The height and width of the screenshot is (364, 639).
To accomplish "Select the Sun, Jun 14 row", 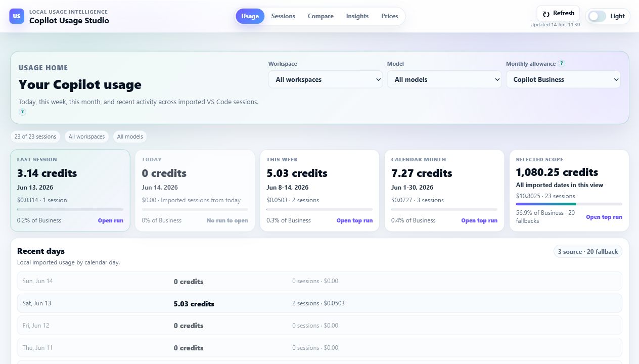I will click(319, 281).
